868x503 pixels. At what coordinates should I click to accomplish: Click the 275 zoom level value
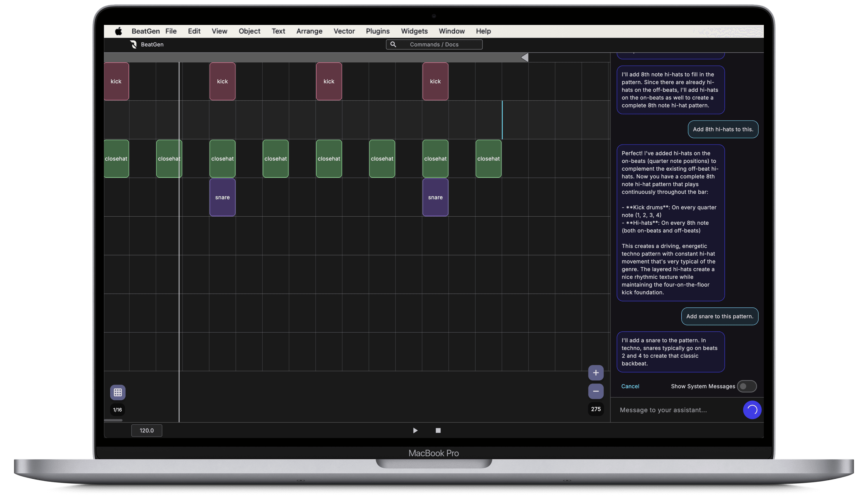pyautogui.click(x=596, y=409)
